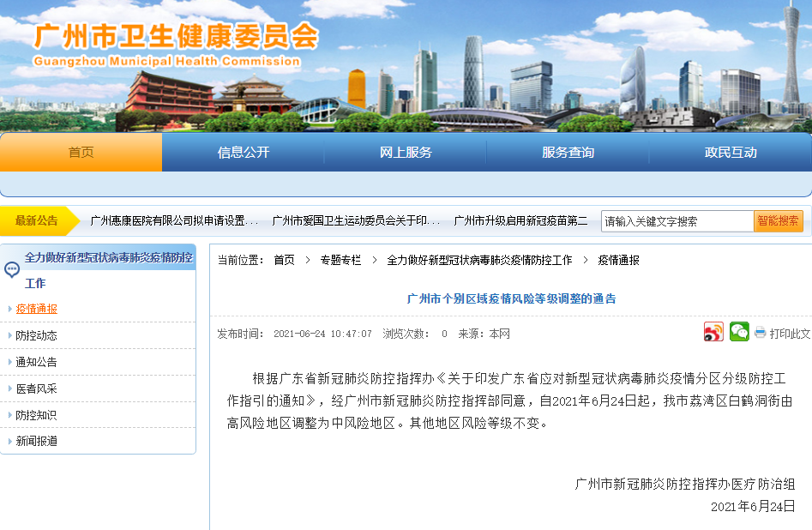Open announcement 广州市爱国卫生运动委员会关于印
This screenshot has height=530, width=812.
[x=356, y=221]
